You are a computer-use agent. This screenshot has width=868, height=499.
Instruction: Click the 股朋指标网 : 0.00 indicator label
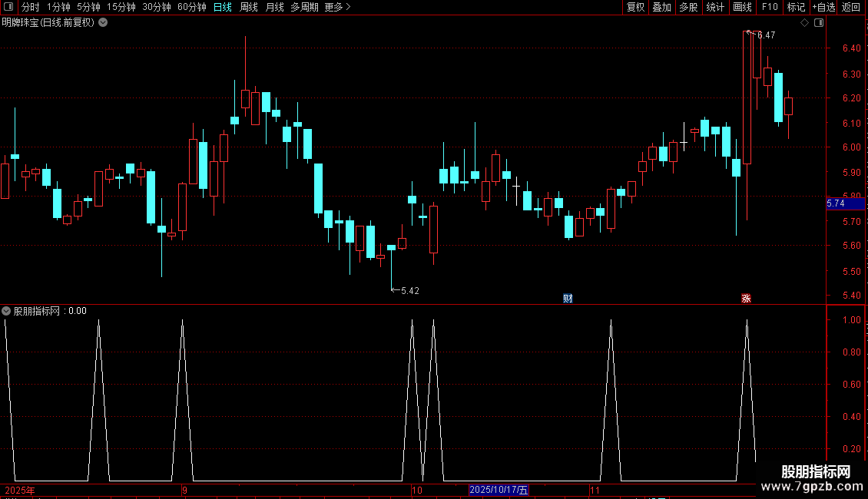coord(50,311)
